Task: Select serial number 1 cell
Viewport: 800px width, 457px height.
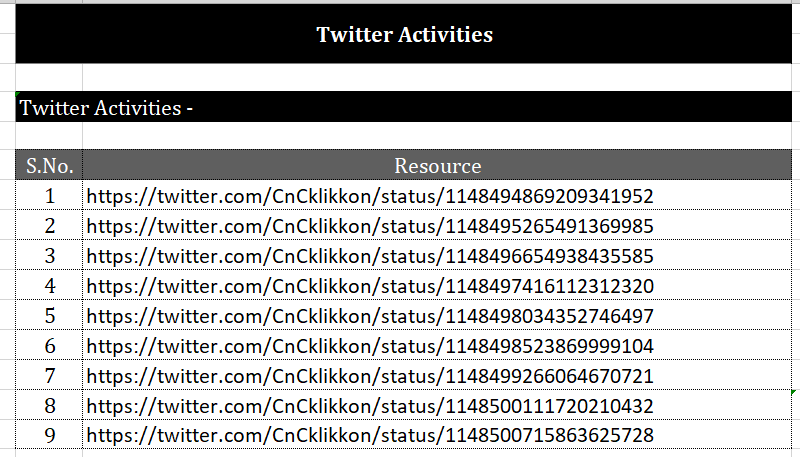Action: [x=49, y=195]
